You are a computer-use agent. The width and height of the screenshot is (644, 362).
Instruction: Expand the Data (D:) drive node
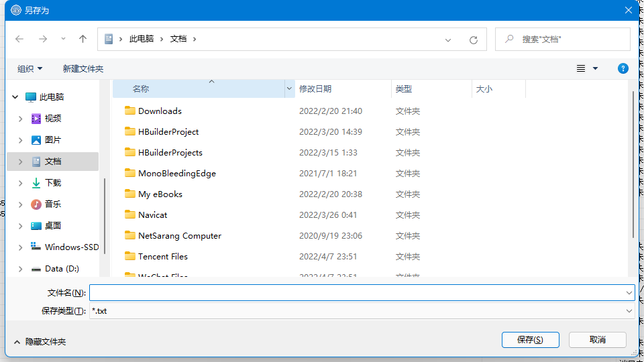(20, 269)
